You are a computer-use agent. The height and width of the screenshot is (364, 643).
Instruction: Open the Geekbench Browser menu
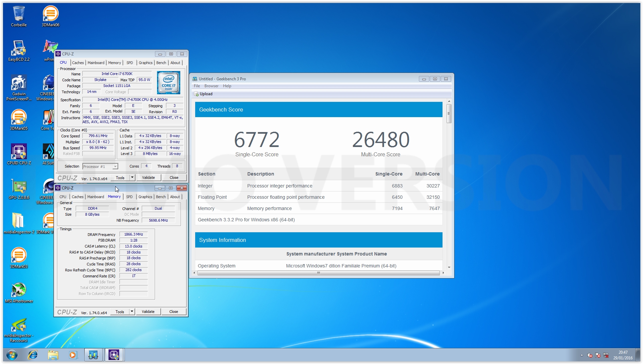[211, 86]
